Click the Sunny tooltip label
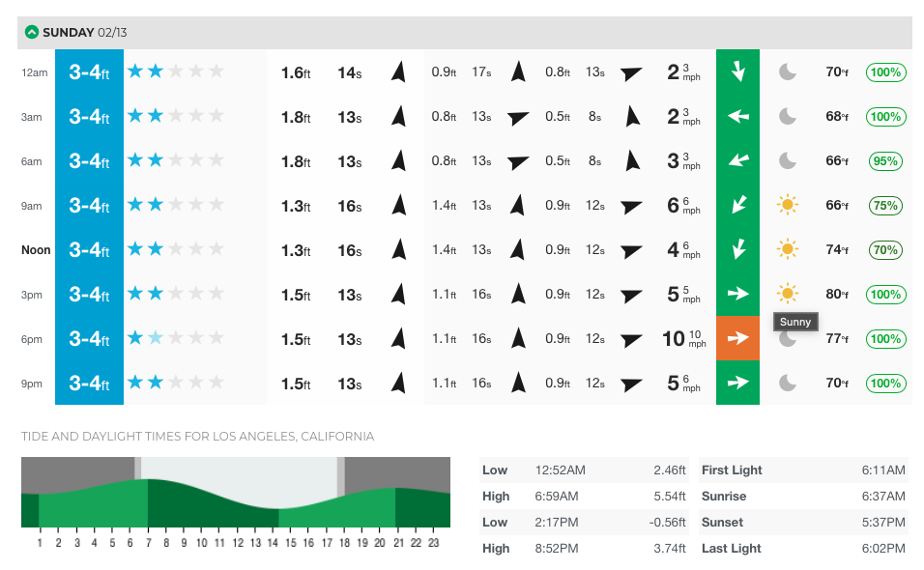Image resolution: width=924 pixels, height=570 pixels. point(796,322)
